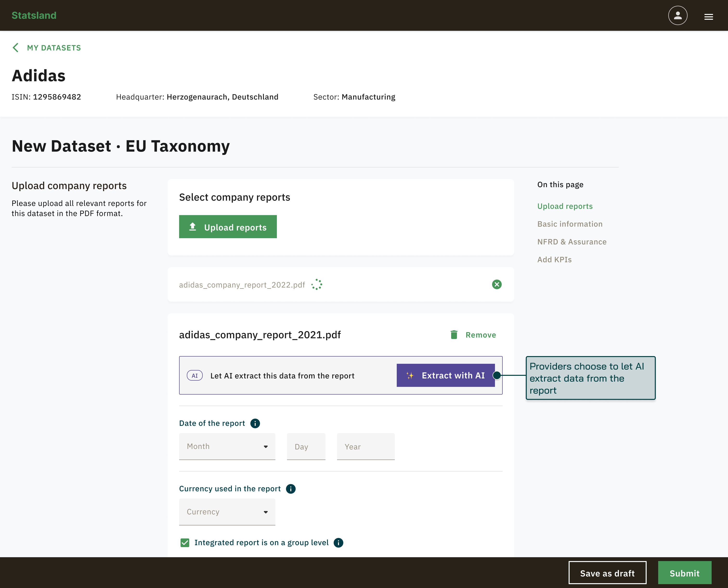
Task: Click the adidas_company_report_2021.pdf heading
Action: 260,335
